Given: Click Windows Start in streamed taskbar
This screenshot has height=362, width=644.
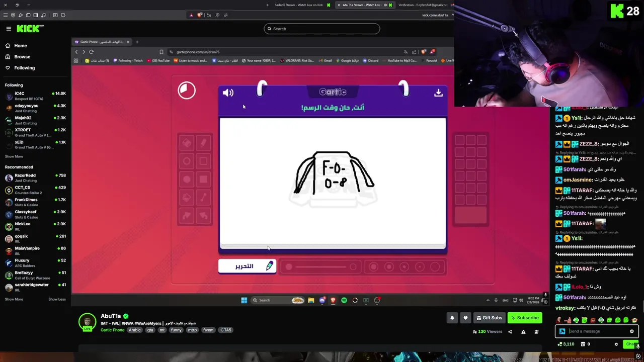Looking at the screenshot, I should pyautogui.click(x=244, y=300).
